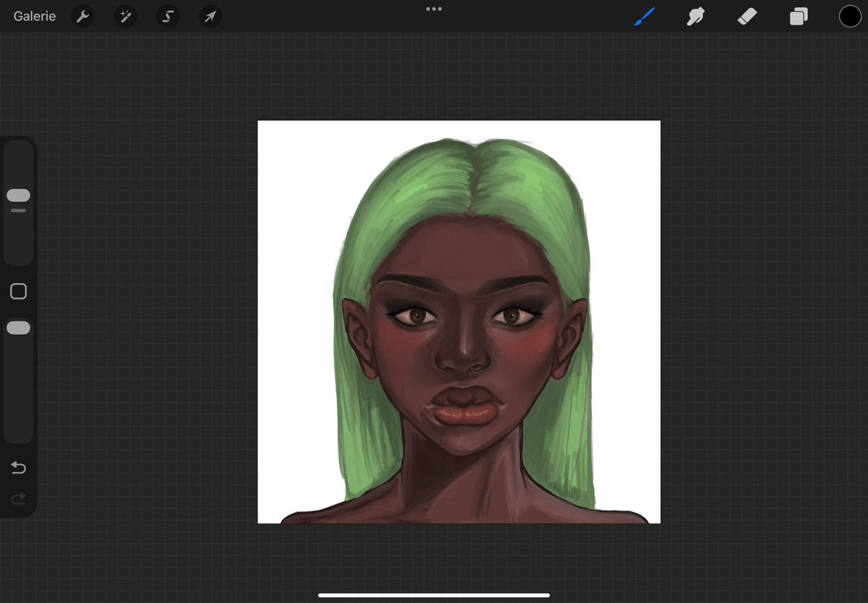Tap the home indicator bar at bottom
The image size is (868, 603).
(434, 596)
